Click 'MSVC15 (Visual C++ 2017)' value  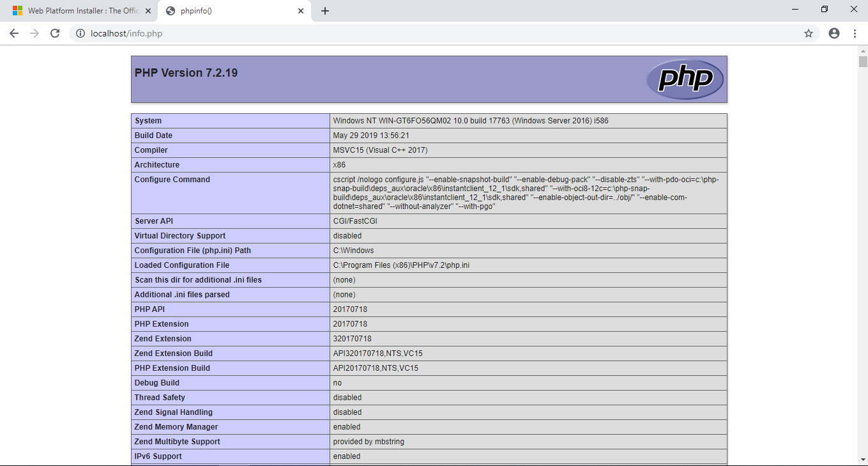click(x=380, y=150)
